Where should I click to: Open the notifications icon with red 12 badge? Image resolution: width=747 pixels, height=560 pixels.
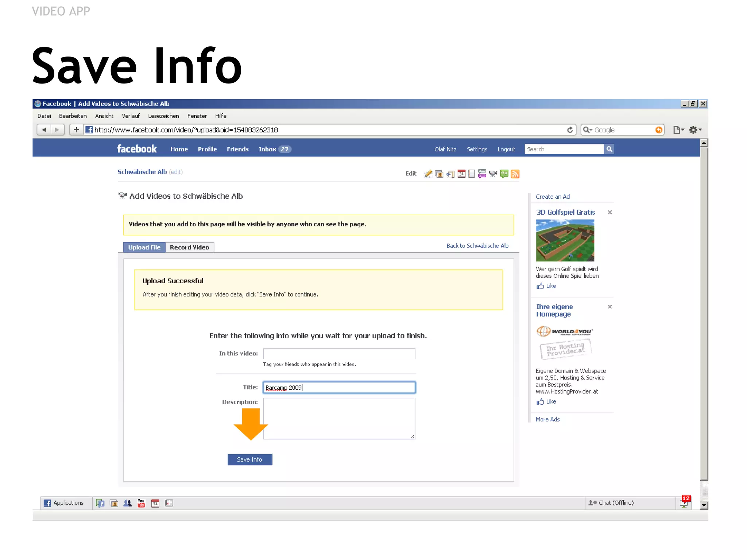[685, 502]
